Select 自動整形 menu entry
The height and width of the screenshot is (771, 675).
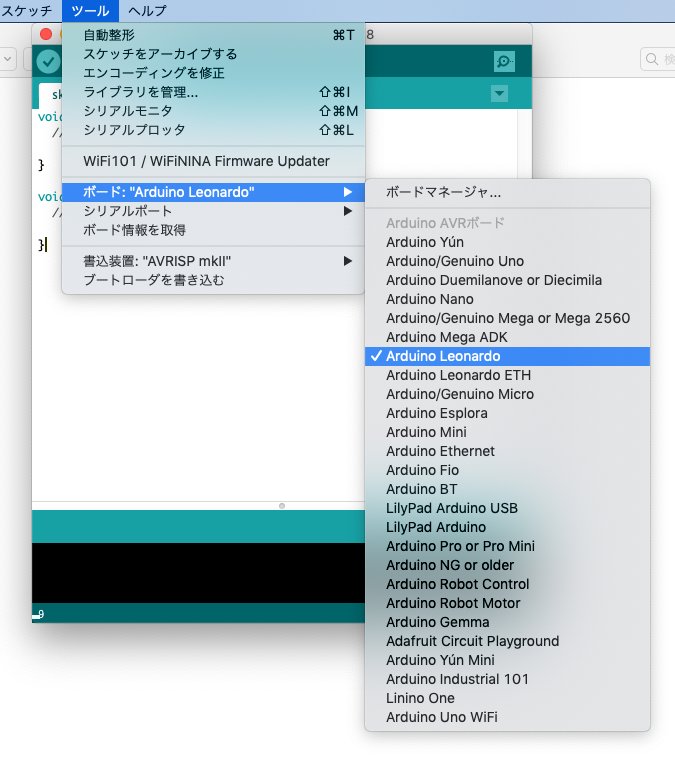pos(213,35)
